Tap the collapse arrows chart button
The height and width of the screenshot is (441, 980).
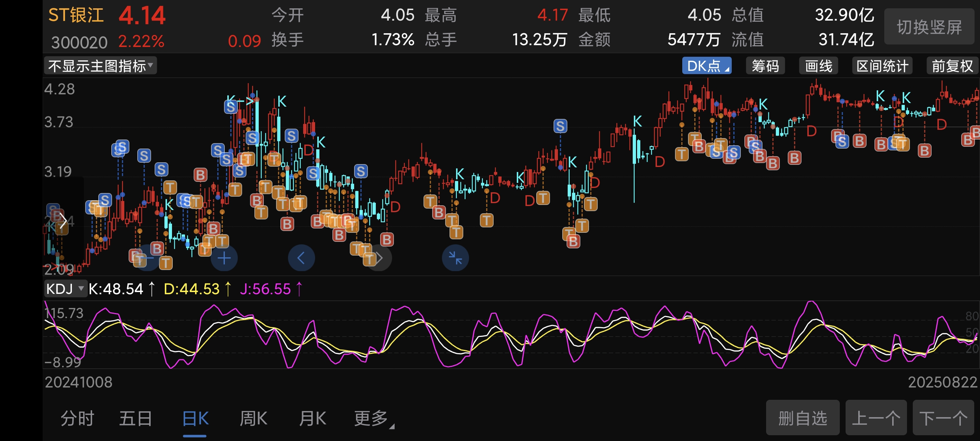pos(455,258)
